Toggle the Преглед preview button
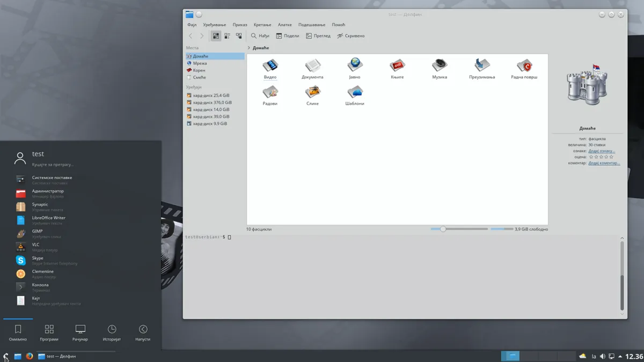Screen dimensions: 644x362 click(x=318, y=36)
